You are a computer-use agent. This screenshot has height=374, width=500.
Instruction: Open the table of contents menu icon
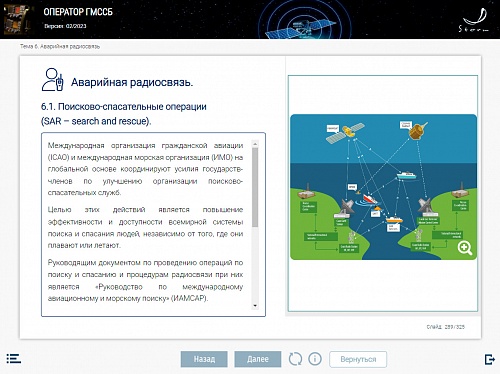coord(14,359)
